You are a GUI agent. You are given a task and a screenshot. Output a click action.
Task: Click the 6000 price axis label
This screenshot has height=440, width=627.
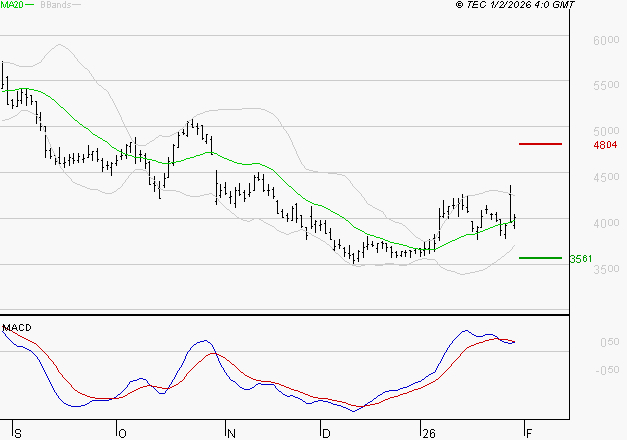click(x=606, y=40)
